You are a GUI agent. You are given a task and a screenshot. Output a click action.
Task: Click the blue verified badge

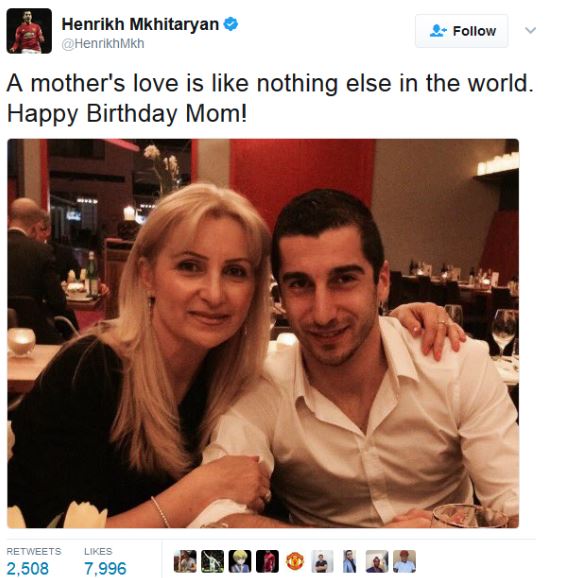coord(231,24)
